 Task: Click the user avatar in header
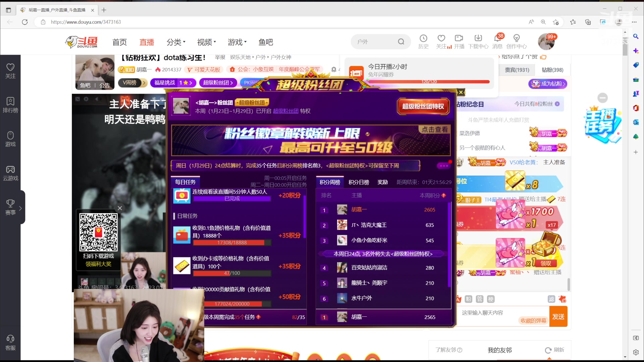tap(546, 42)
